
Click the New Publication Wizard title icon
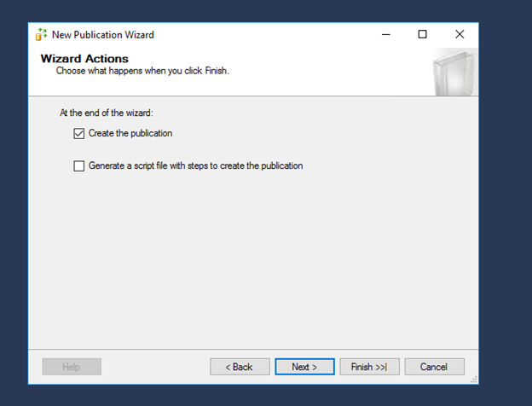pos(41,35)
